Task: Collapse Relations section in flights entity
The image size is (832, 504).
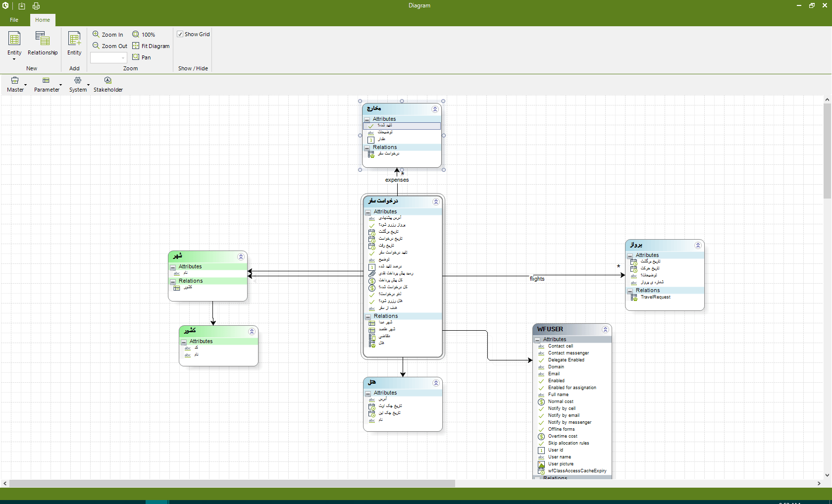Action: click(x=630, y=291)
